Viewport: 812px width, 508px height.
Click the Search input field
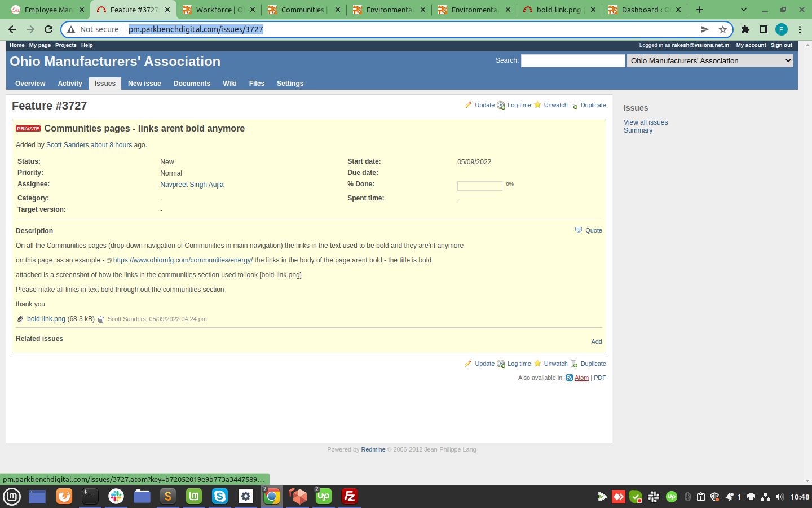click(x=573, y=61)
